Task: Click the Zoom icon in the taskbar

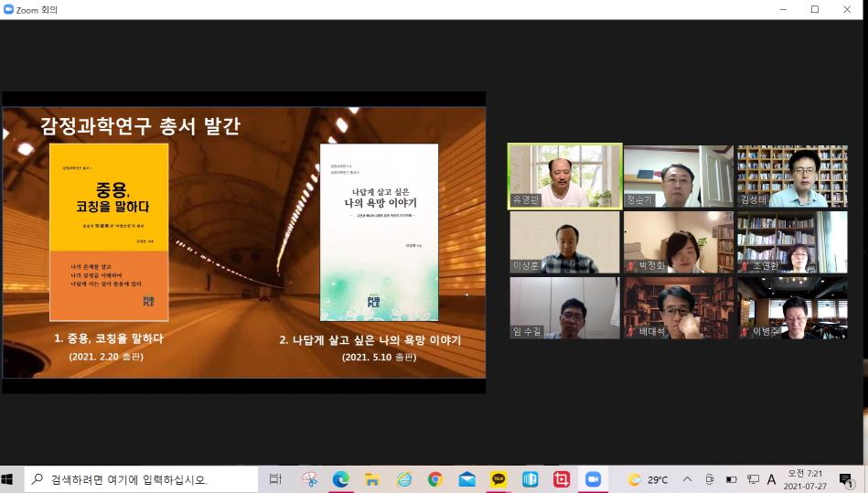Action: [593, 479]
